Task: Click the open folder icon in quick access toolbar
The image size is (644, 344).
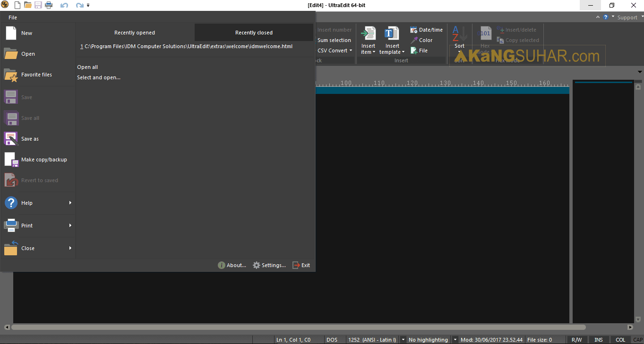Action: coord(28,5)
